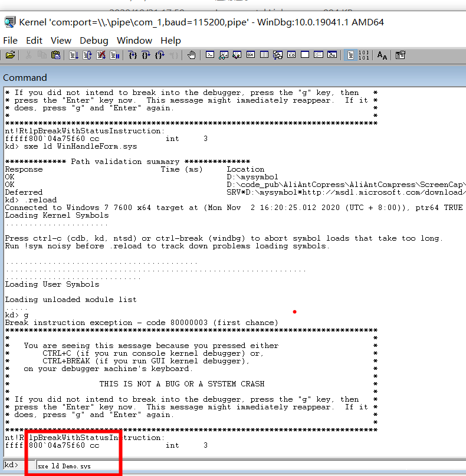Open the Disassembly window toolbar icon

coord(291,55)
